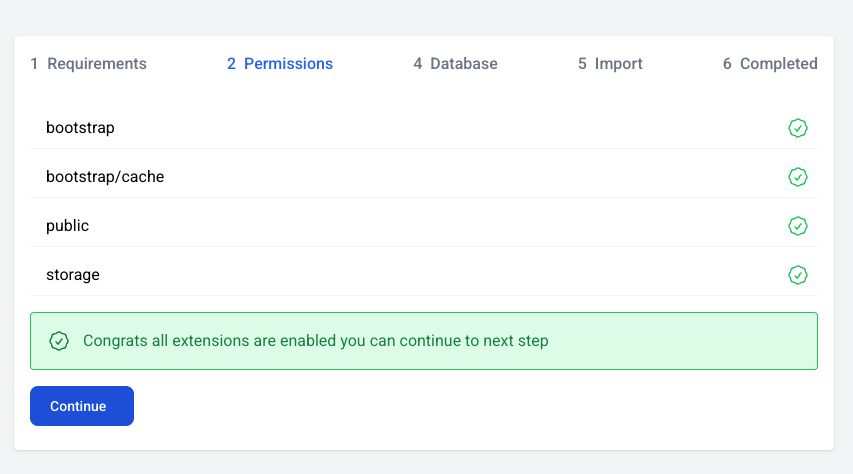853x474 pixels.
Task: Go to the Requirements step
Action: point(88,64)
